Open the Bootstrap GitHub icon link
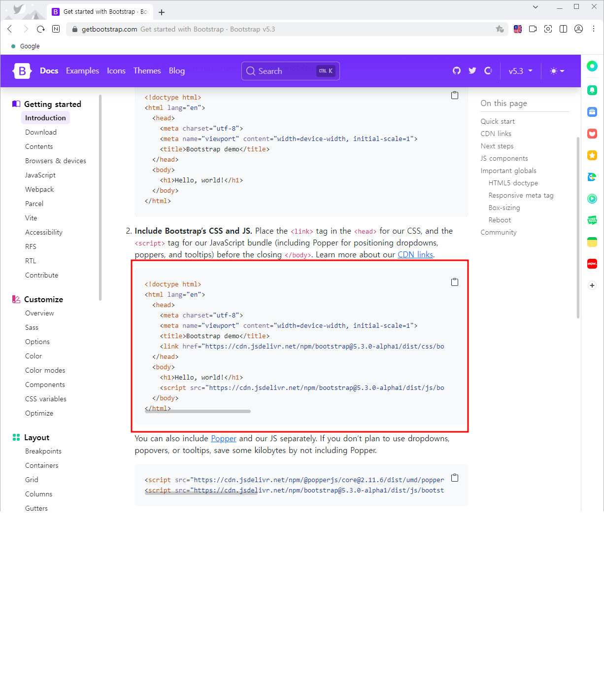 tap(457, 71)
